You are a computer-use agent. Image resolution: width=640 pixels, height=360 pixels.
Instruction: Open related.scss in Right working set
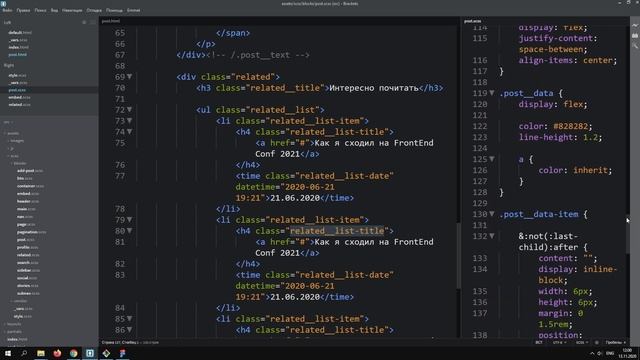[x=19, y=105]
